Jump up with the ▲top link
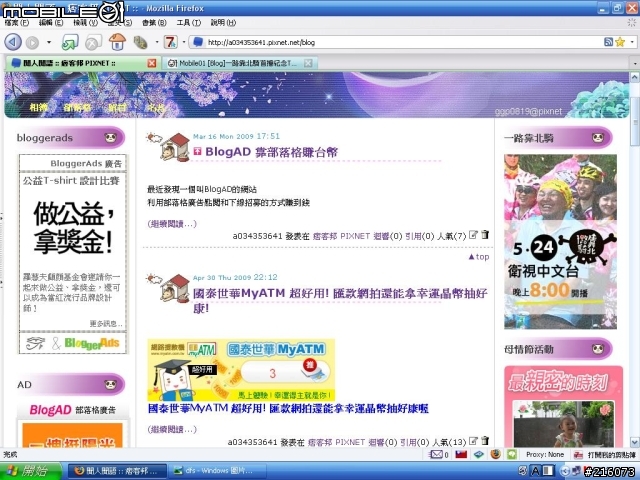This screenshot has width=640, height=480. [478, 257]
